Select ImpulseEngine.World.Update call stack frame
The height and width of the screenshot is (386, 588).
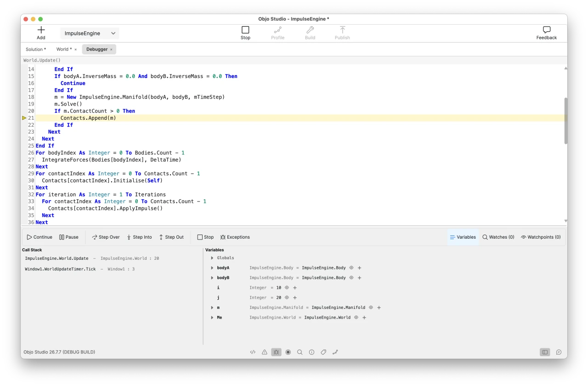[112, 258]
